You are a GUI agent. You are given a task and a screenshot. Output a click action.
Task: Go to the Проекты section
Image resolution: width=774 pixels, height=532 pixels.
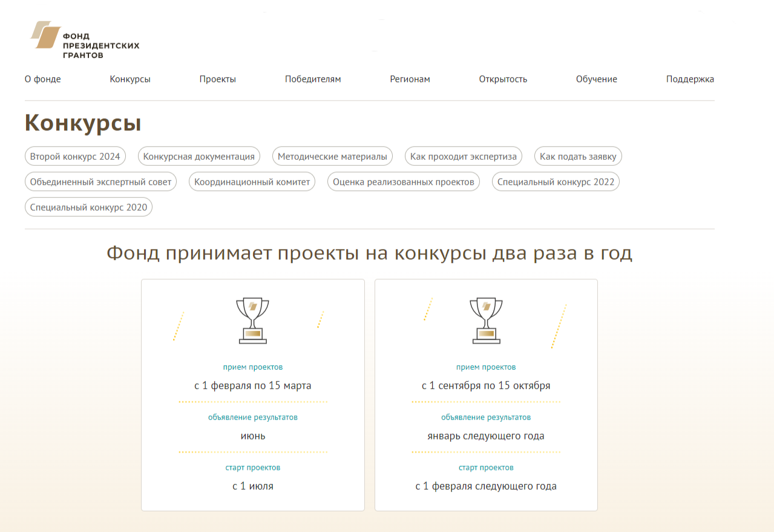coord(218,79)
